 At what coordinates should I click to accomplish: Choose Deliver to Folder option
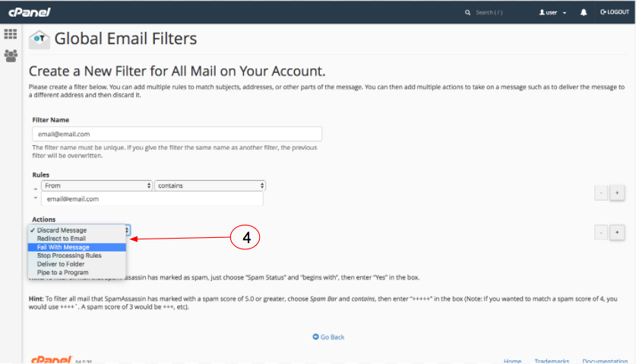click(77, 264)
